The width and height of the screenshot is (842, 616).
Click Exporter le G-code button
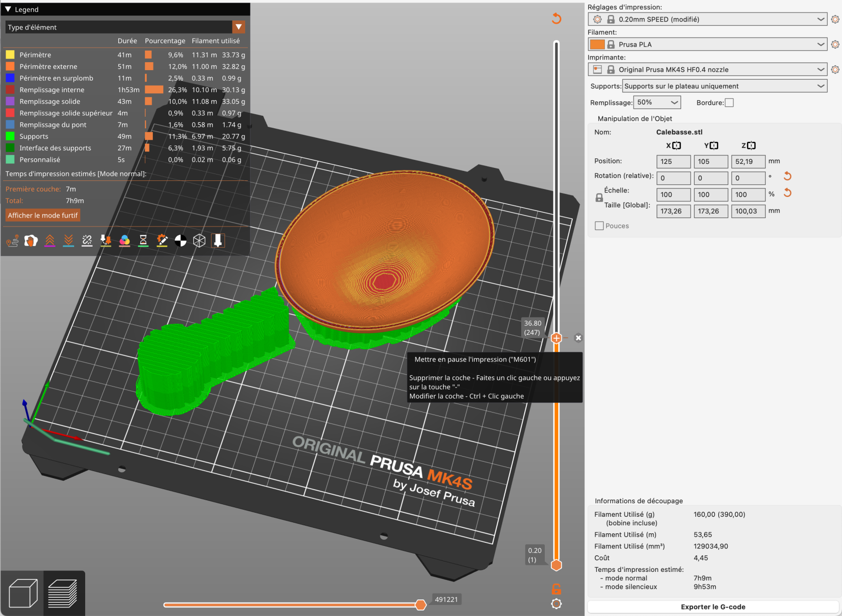[x=713, y=607]
